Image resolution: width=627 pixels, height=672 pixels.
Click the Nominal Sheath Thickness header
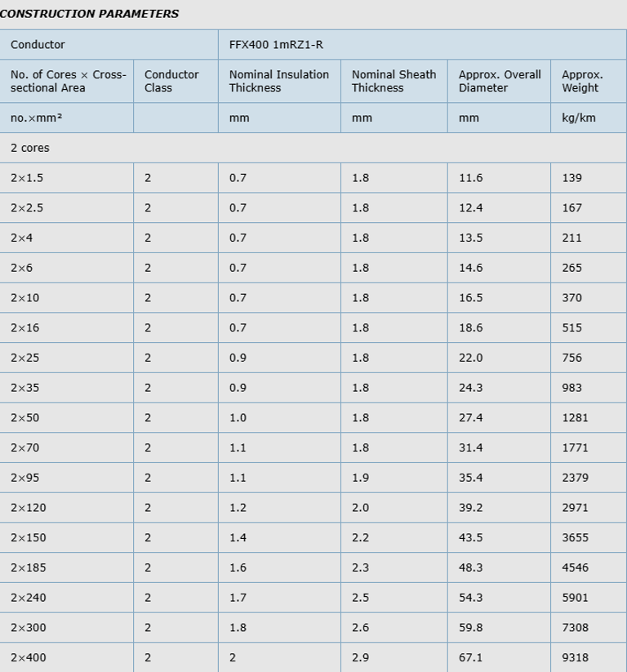pos(394,81)
